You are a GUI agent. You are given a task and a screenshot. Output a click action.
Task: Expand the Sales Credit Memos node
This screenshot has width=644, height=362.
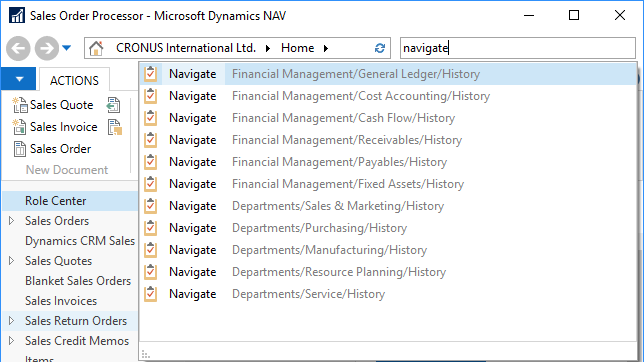point(12,341)
